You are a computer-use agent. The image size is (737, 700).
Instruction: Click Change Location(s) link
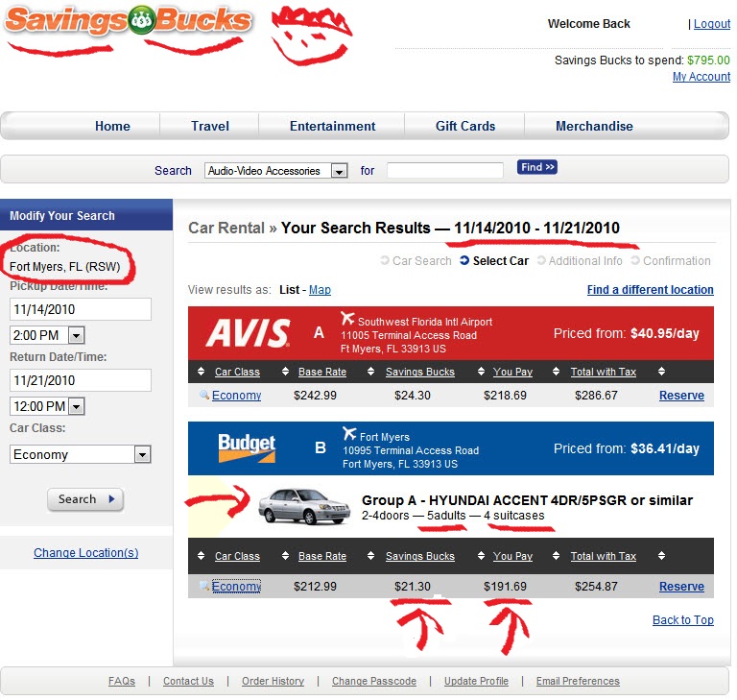pos(86,552)
